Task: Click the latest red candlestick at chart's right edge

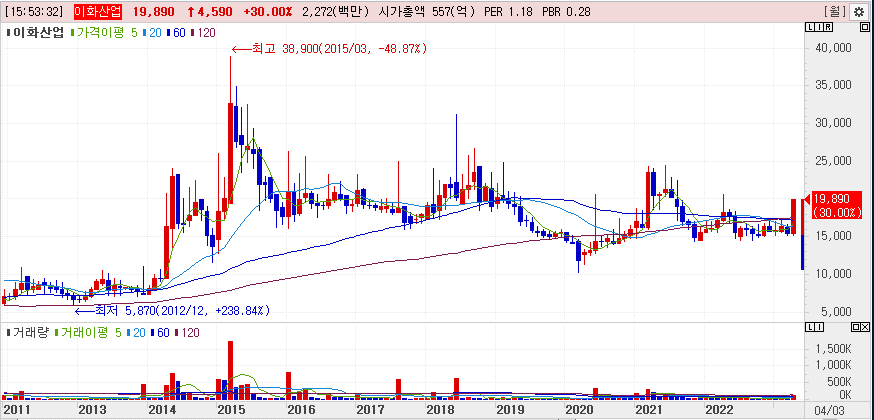Action: click(794, 216)
